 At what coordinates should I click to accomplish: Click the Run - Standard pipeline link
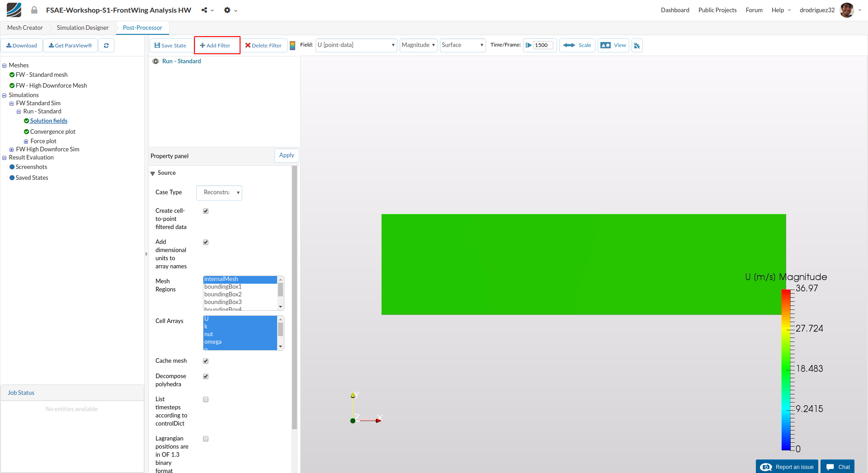[181, 61]
